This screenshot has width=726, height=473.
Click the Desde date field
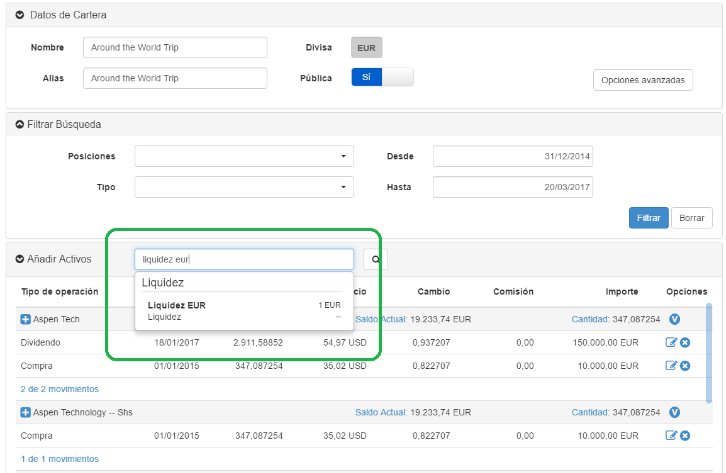[x=513, y=156]
